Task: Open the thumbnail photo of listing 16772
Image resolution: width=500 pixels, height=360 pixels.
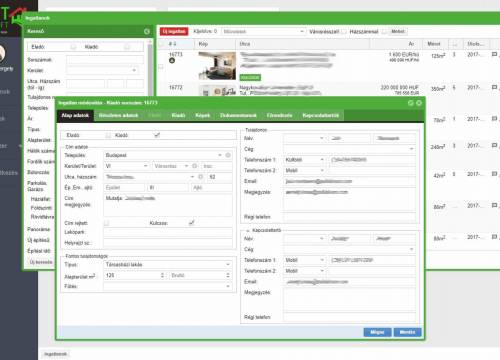Action: 217,90
